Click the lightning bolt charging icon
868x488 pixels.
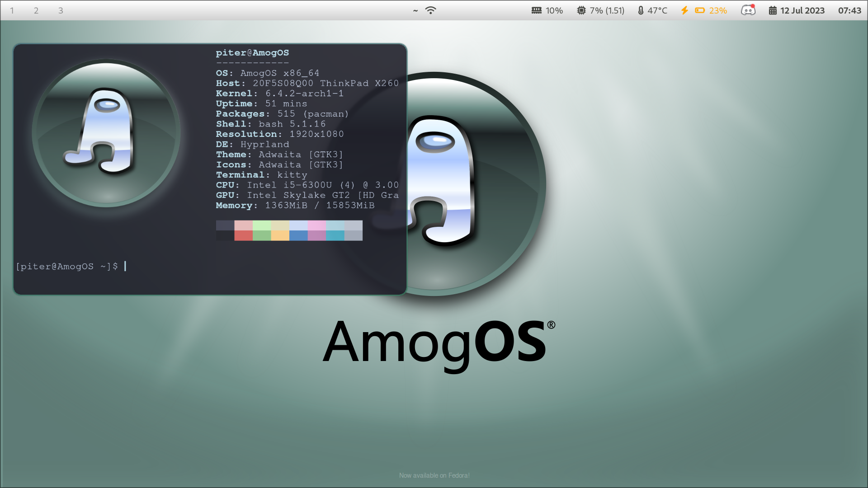pyautogui.click(x=684, y=10)
